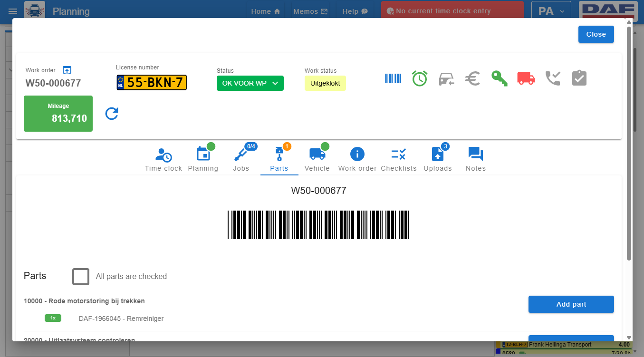Click the DAF logo in the header

tap(609, 10)
